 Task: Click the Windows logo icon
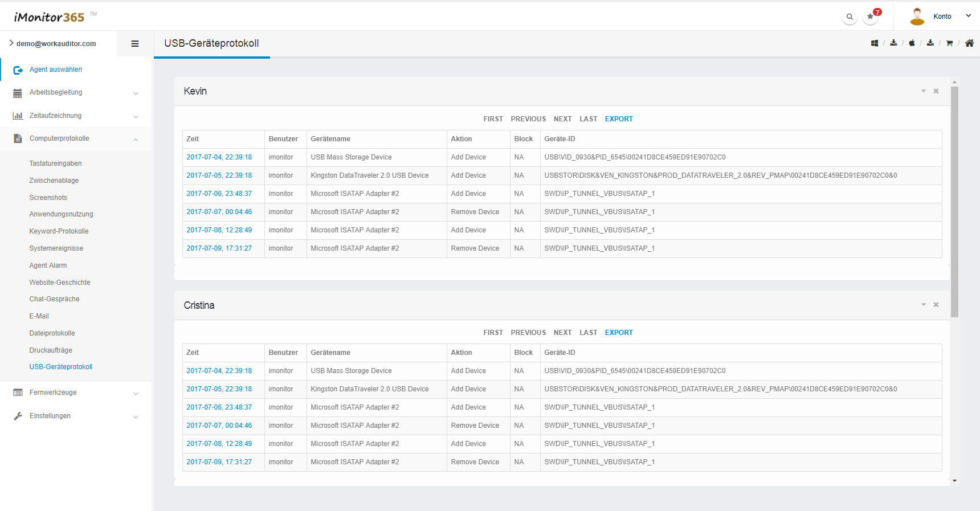875,43
